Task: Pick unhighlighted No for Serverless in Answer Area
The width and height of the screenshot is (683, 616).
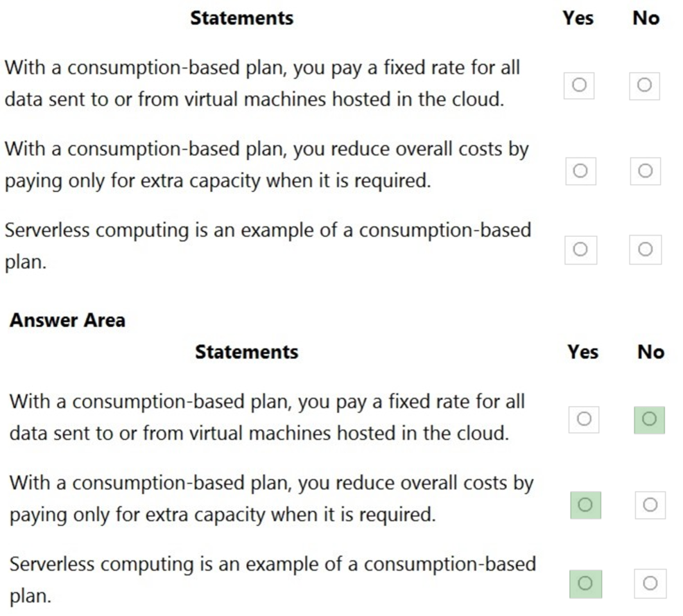Action: click(x=650, y=583)
